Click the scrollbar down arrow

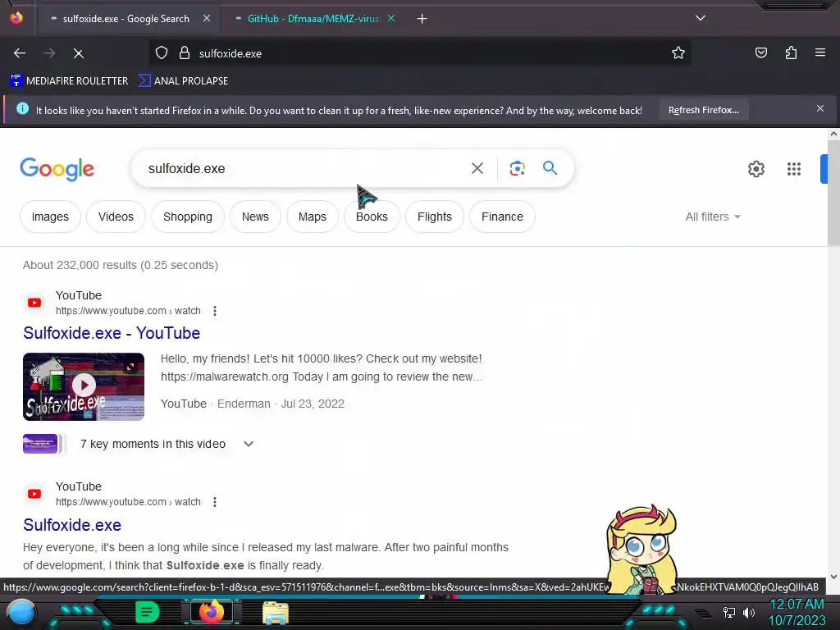tap(833, 577)
